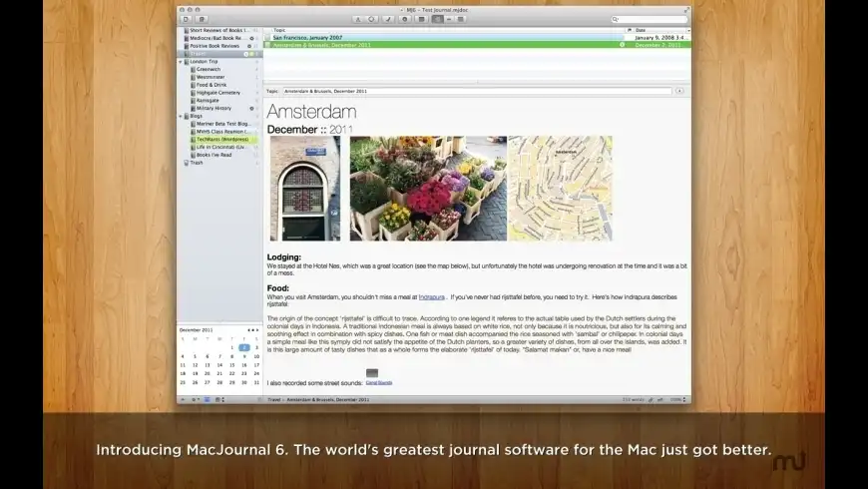Click the last view-mode toolbar button

click(x=461, y=19)
